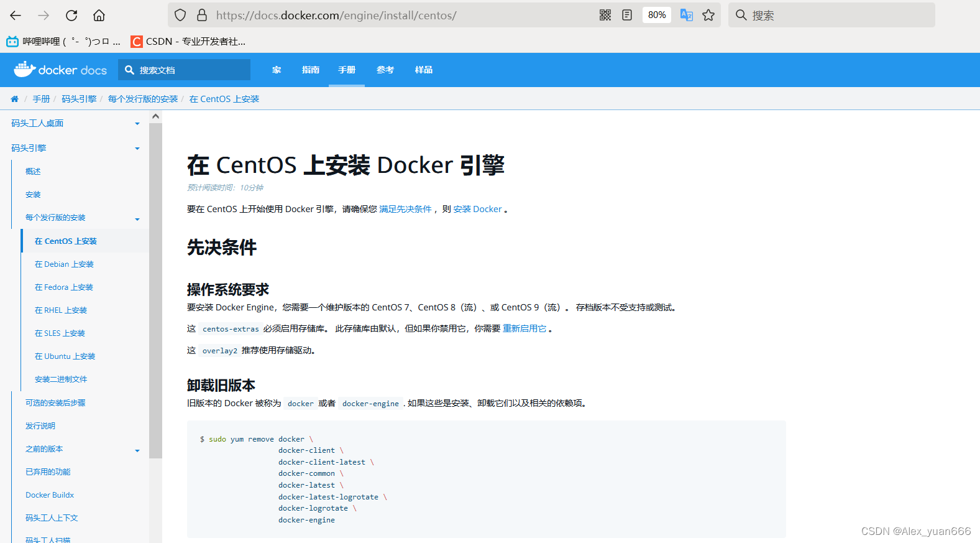The width and height of the screenshot is (980, 543).
Task: Click the browser forward arrow
Action: coord(44,16)
